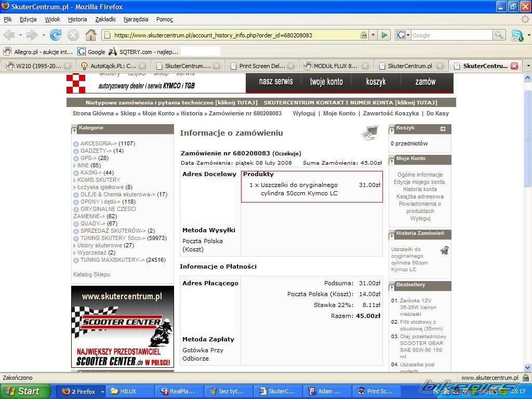
Task: Click the Back arrow navigation icon
Action: coord(9,35)
